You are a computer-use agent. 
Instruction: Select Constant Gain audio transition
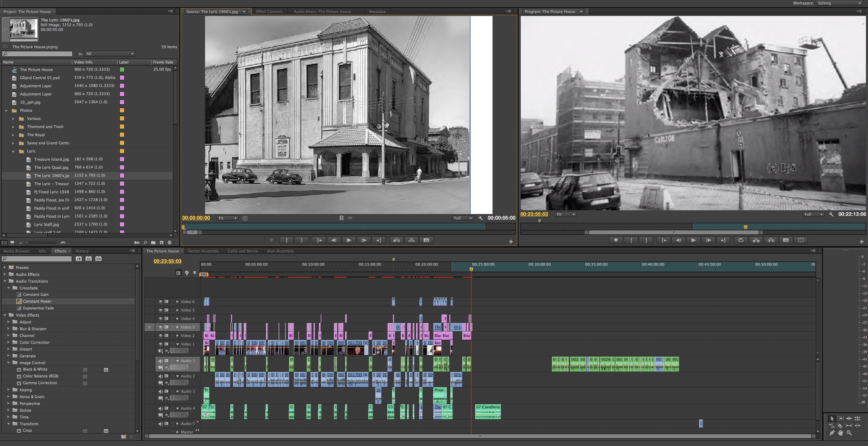pos(36,295)
